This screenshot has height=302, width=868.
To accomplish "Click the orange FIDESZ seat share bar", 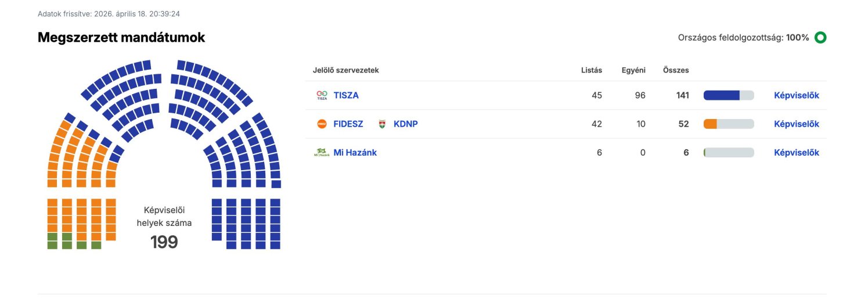I will (710, 124).
